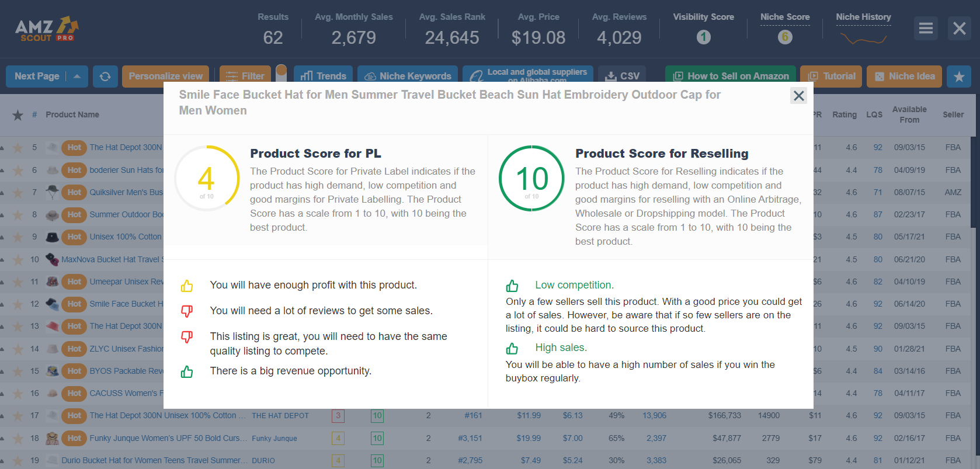Click the yellow PL score 4 in row 18
The height and width of the screenshot is (469, 980).
[x=338, y=438]
